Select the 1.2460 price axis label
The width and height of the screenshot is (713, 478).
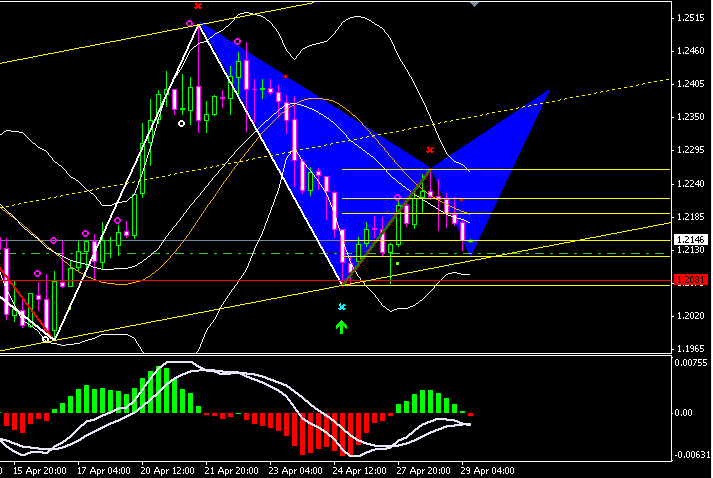click(690, 51)
